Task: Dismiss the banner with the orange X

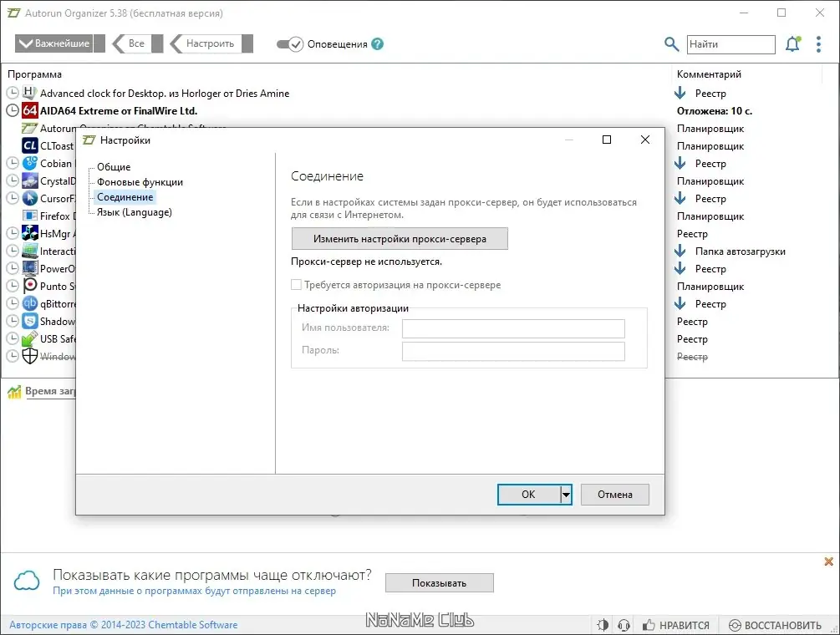Action: [x=829, y=561]
